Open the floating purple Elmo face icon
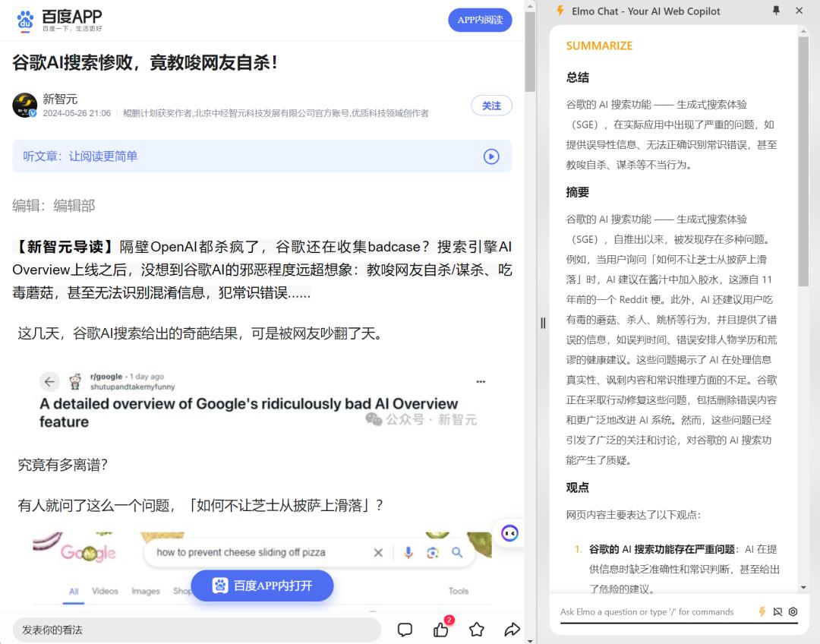The width and height of the screenshot is (820, 644). tap(509, 533)
